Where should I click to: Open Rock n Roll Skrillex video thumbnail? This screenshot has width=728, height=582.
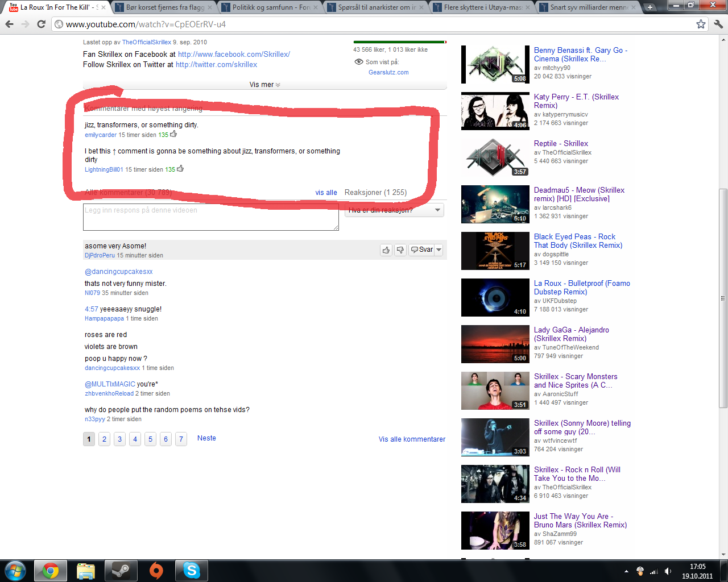coord(495,484)
